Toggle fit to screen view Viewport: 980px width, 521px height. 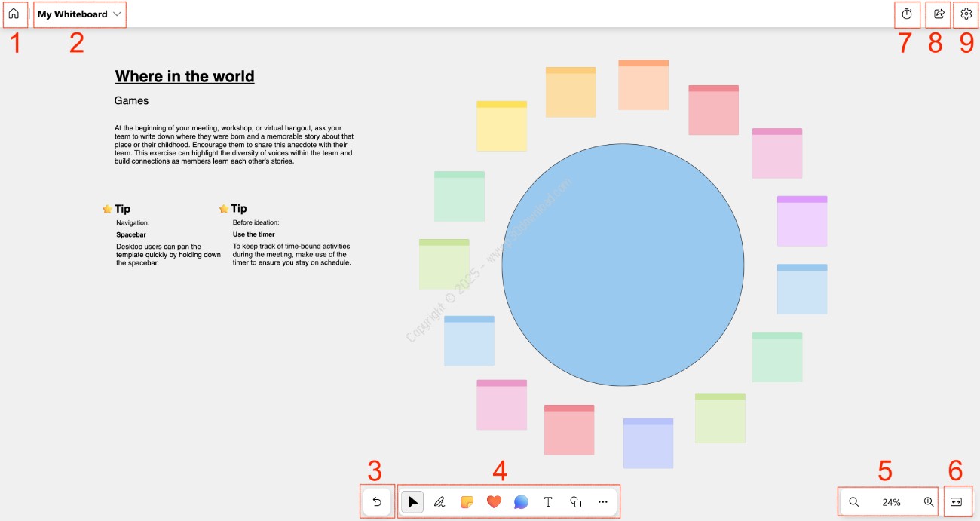[957, 501]
